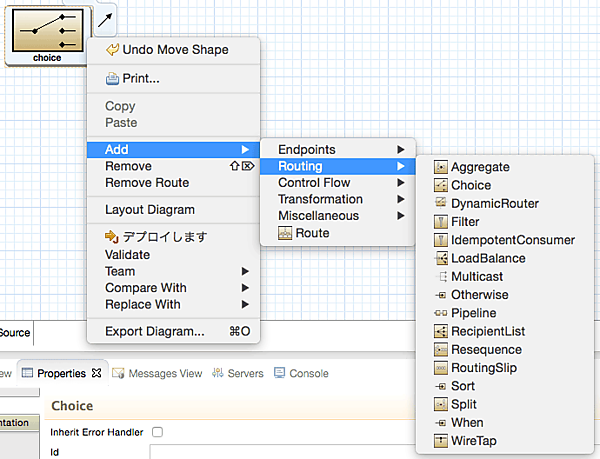This screenshot has width=600, height=459.
Task: Select Undo Move Shape
Action: pyautogui.click(x=174, y=50)
